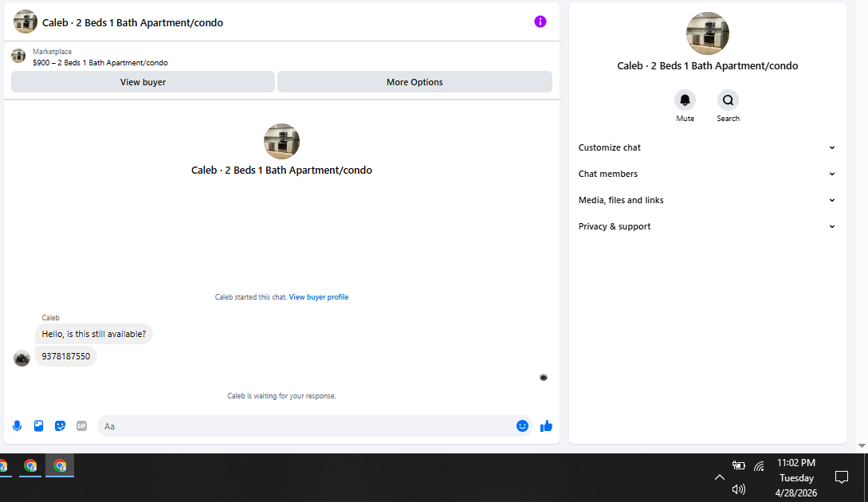868x502 pixels.
Task: Open volume control speaker icon
Action: pyautogui.click(x=738, y=489)
